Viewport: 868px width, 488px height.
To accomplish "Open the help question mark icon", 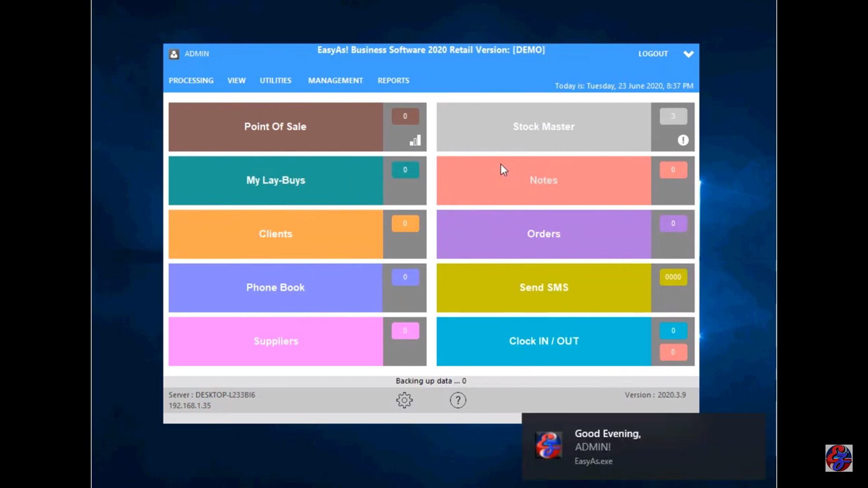I will coord(458,400).
